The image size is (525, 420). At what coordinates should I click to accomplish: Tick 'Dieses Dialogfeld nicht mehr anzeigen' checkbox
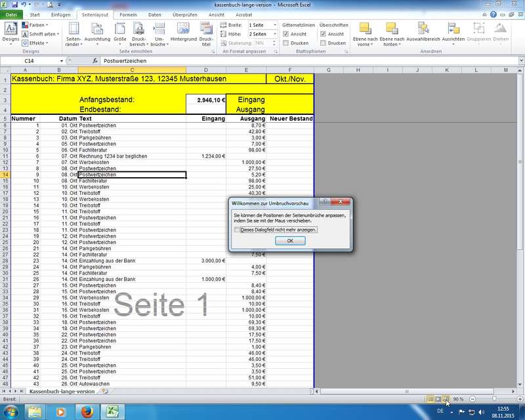pos(237,230)
